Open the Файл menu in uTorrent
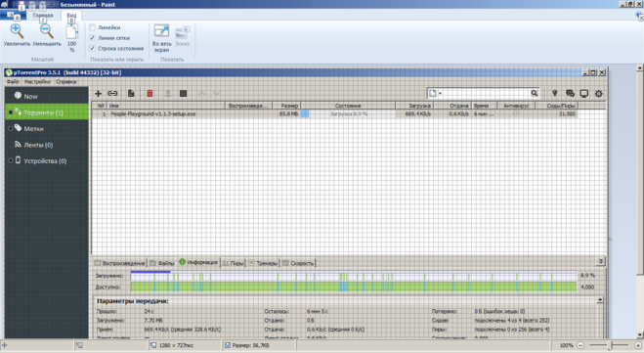 [x=13, y=82]
